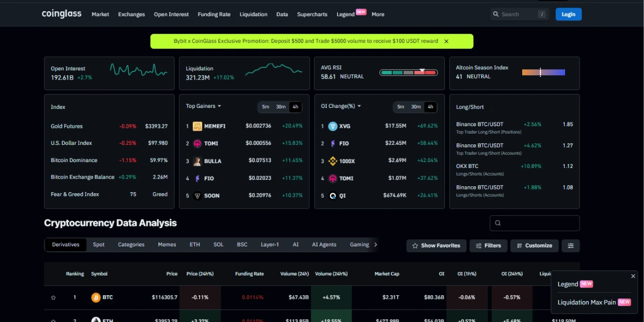Switch OI Change to 5m timeframe
This screenshot has height=322, width=644.
click(x=401, y=107)
